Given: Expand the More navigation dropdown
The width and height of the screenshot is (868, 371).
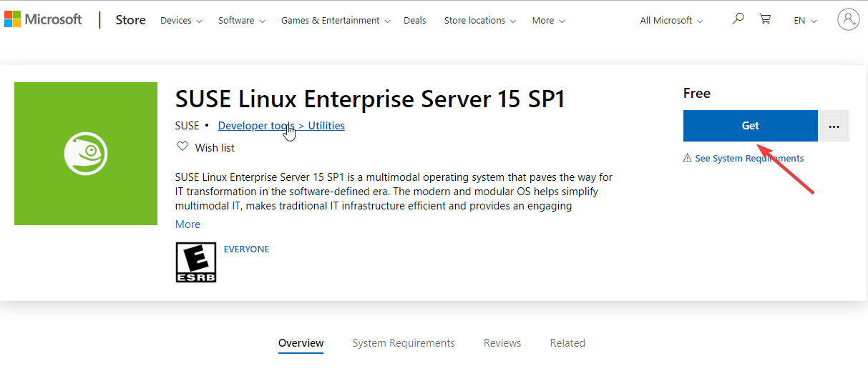Looking at the screenshot, I should coord(549,21).
